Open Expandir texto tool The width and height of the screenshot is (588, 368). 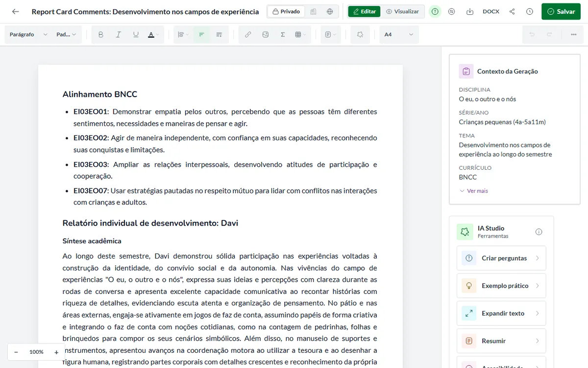coord(501,313)
